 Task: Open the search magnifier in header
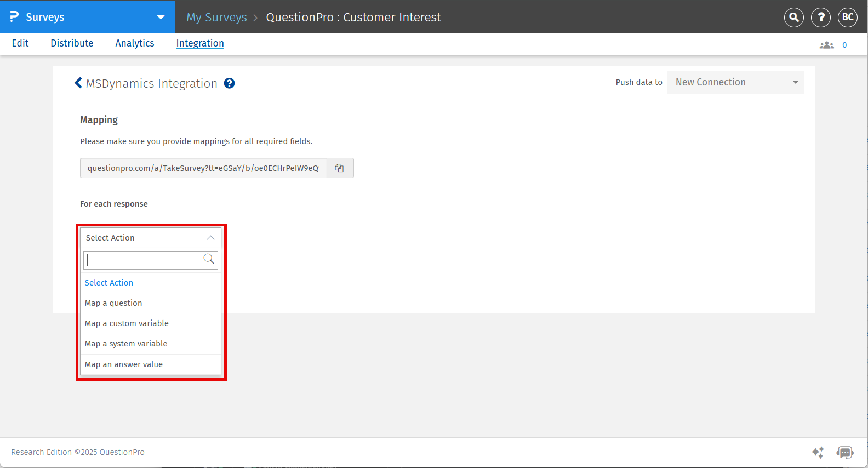pos(794,18)
